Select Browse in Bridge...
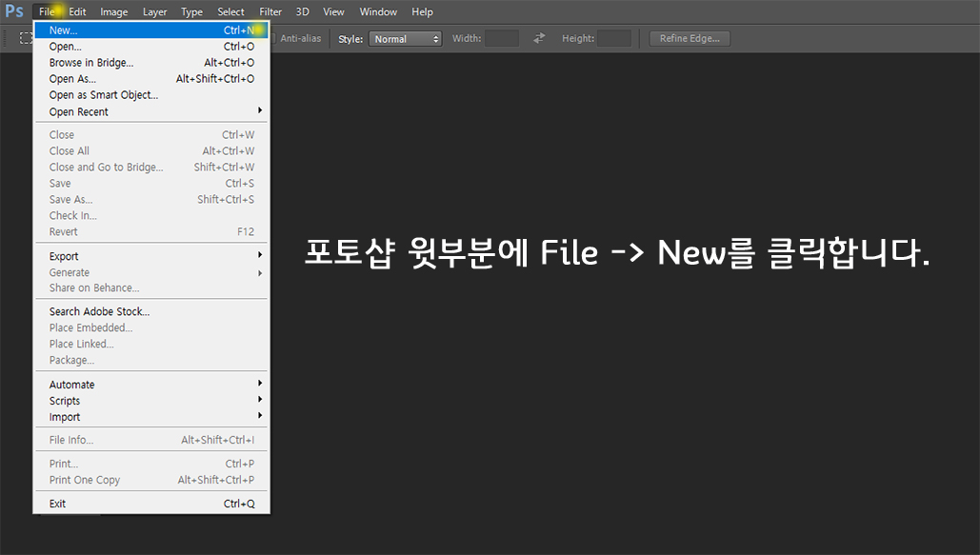Viewport: 980px width, 555px height. pos(151,63)
